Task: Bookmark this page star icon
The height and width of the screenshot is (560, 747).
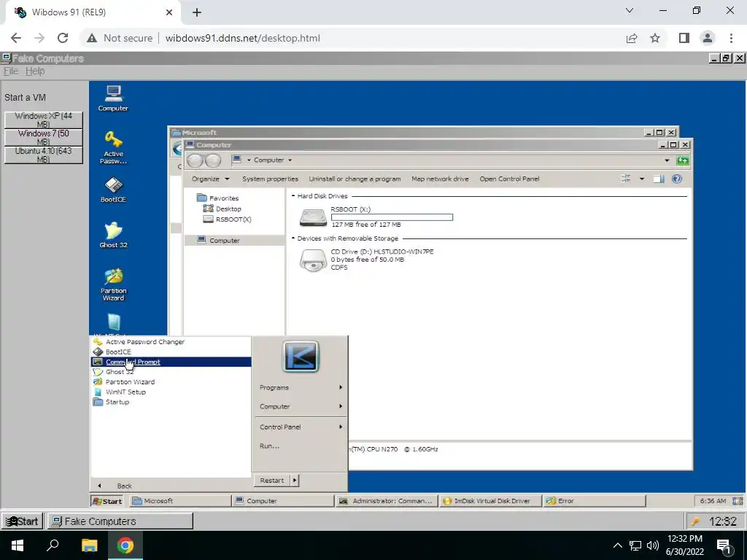Action: point(655,38)
